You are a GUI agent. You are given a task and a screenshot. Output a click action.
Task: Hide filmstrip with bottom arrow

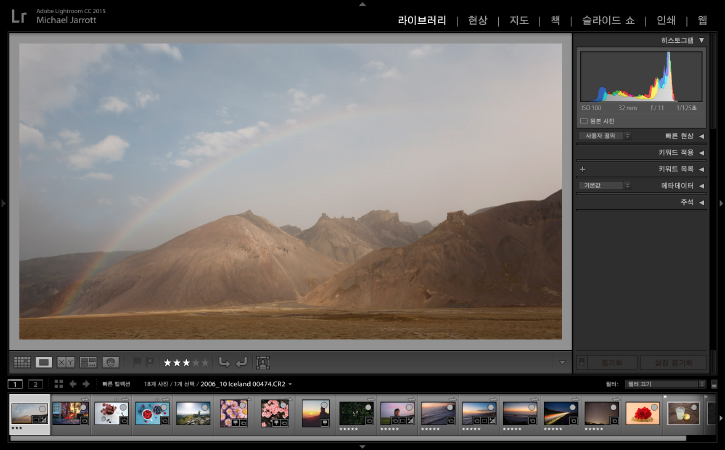click(x=362, y=447)
